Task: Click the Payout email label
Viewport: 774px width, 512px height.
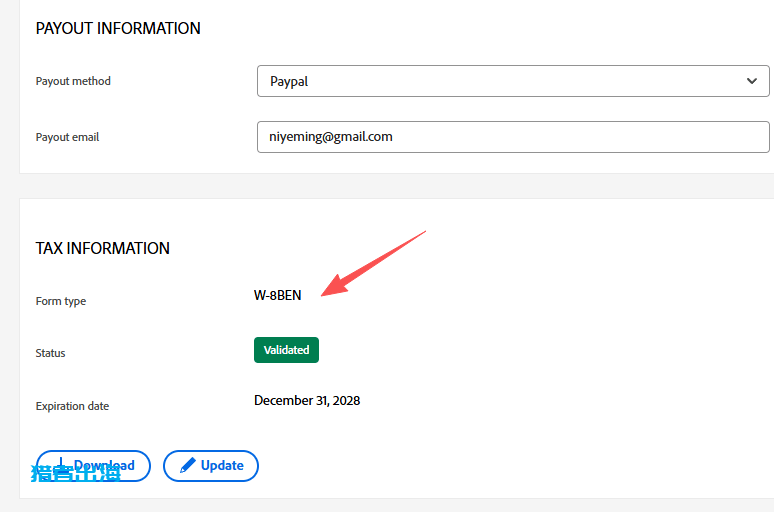Action: [x=67, y=137]
